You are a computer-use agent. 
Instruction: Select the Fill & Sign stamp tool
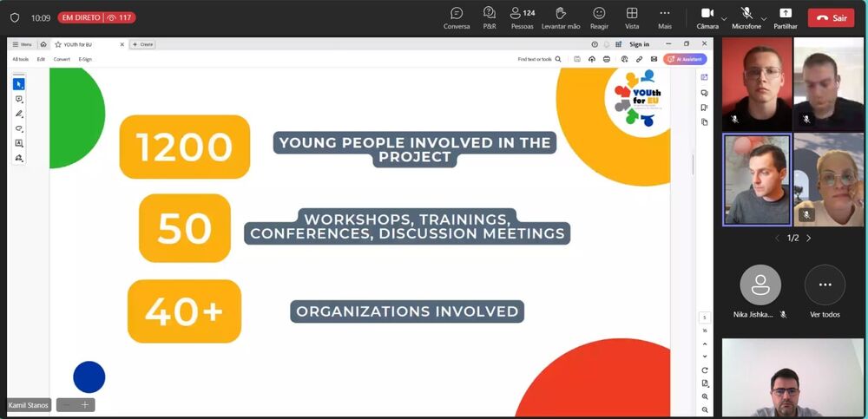pyautogui.click(x=19, y=158)
